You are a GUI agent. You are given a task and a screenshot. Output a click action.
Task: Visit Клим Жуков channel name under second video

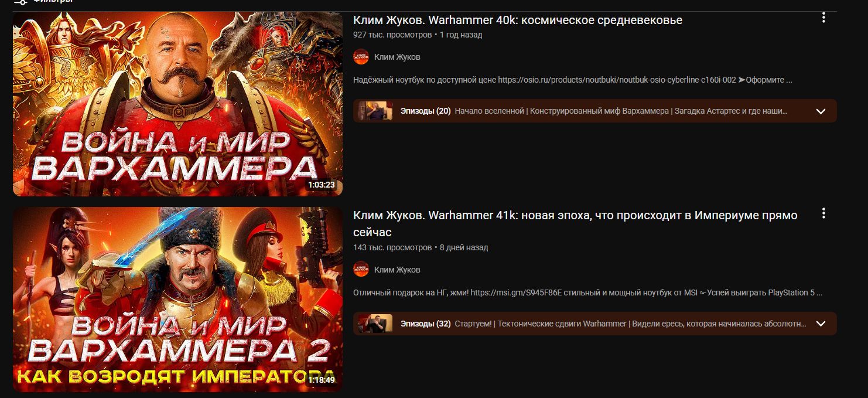click(x=397, y=270)
